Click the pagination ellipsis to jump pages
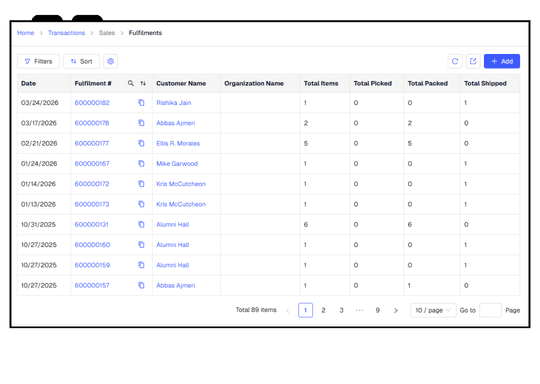The width and height of the screenshot is (540, 384). point(359,310)
